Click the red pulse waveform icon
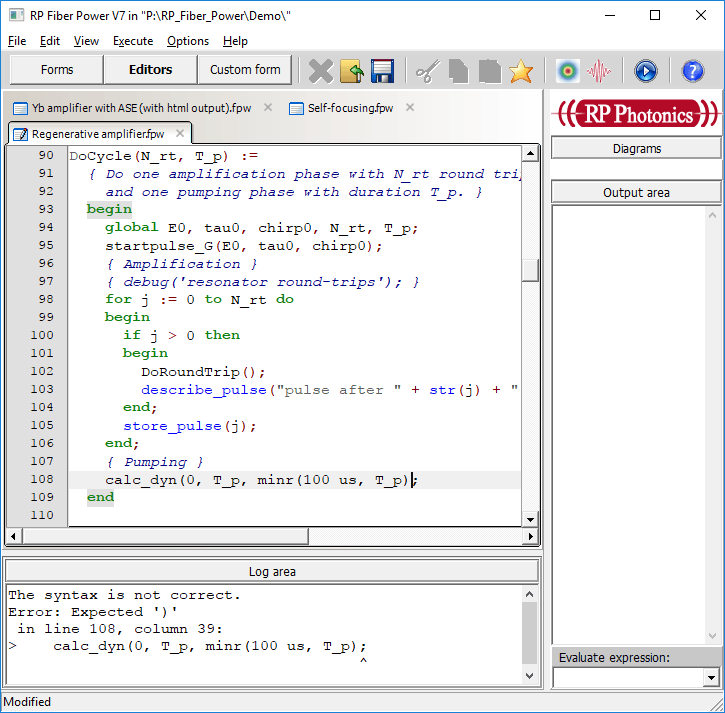Screen dimensions: 725x713 point(599,71)
